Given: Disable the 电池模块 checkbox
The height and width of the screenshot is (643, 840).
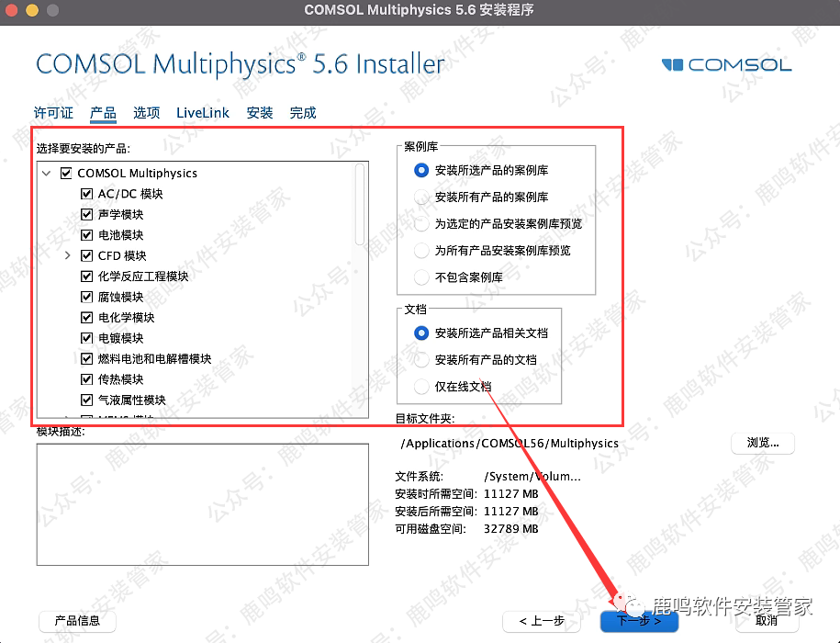Looking at the screenshot, I should [x=87, y=235].
